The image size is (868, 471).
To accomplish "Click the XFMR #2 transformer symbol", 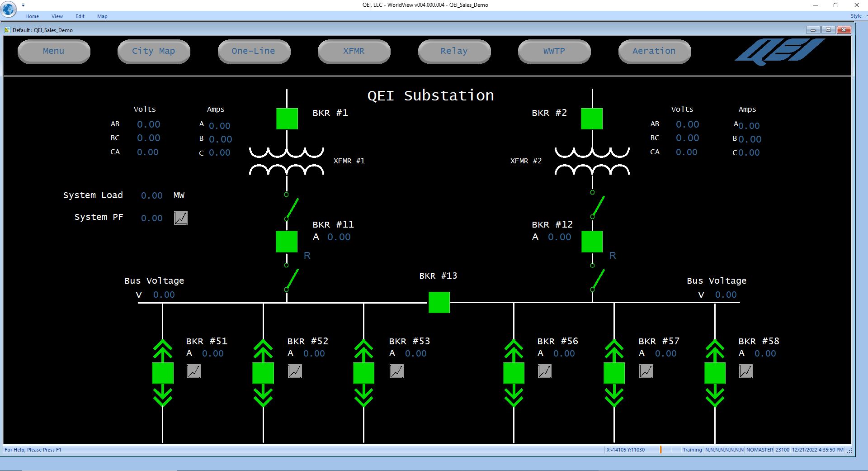I will pyautogui.click(x=592, y=161).
